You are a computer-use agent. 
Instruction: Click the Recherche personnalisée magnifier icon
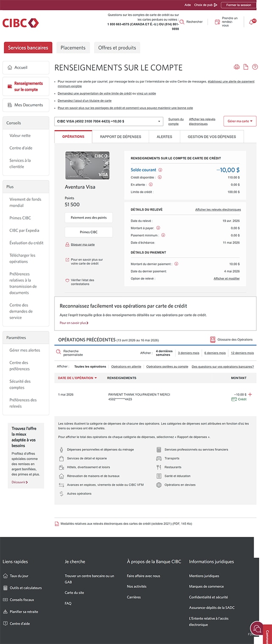(x=58, y=352)
